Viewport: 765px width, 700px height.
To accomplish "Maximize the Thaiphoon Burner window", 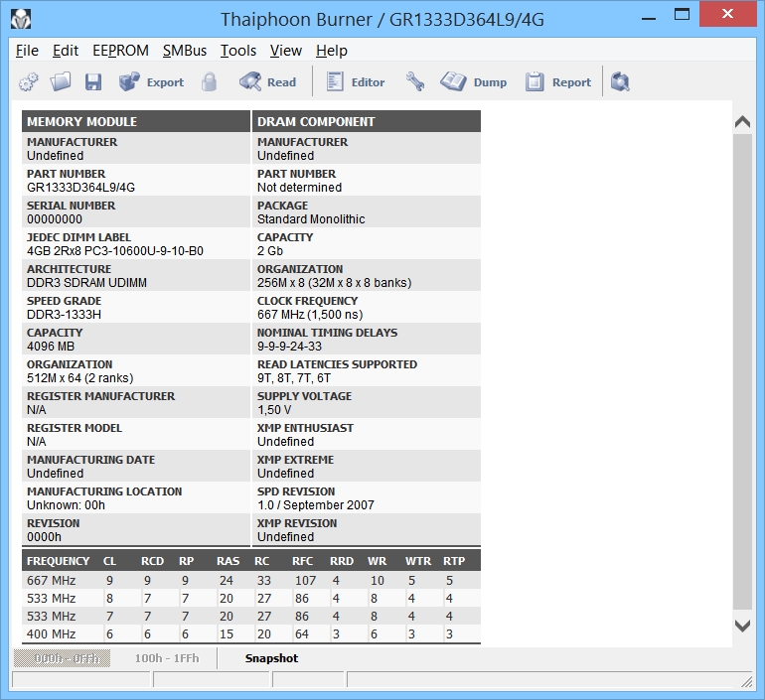I will pos(682,15).
